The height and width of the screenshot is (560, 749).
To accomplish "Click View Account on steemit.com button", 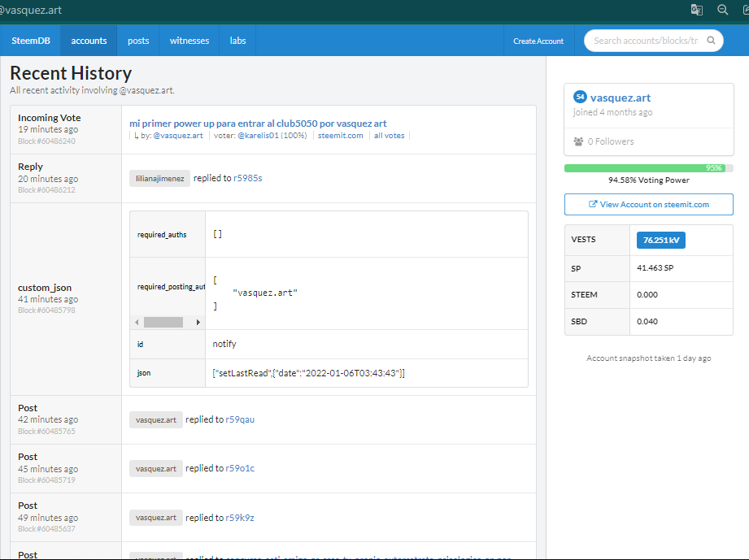I will pos(649,204).
